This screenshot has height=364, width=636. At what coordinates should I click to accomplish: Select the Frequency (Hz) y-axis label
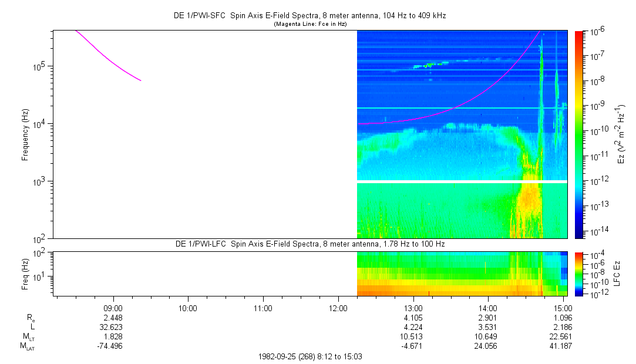25,134
